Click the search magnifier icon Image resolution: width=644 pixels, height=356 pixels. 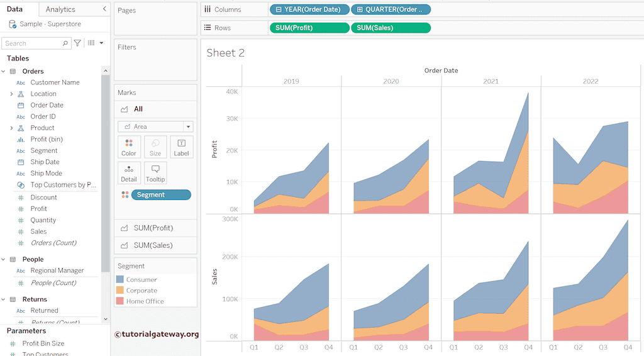65,43
